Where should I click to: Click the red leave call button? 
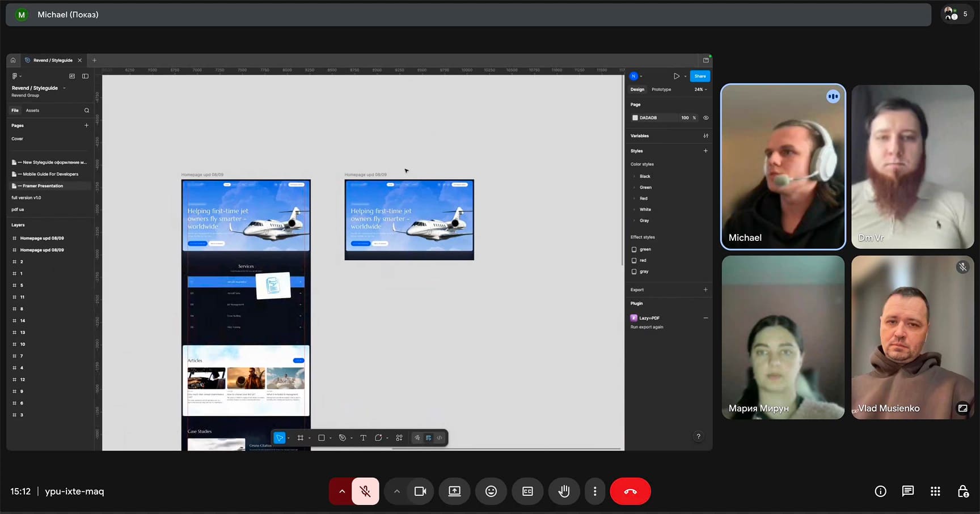click(x=630, y=491)
